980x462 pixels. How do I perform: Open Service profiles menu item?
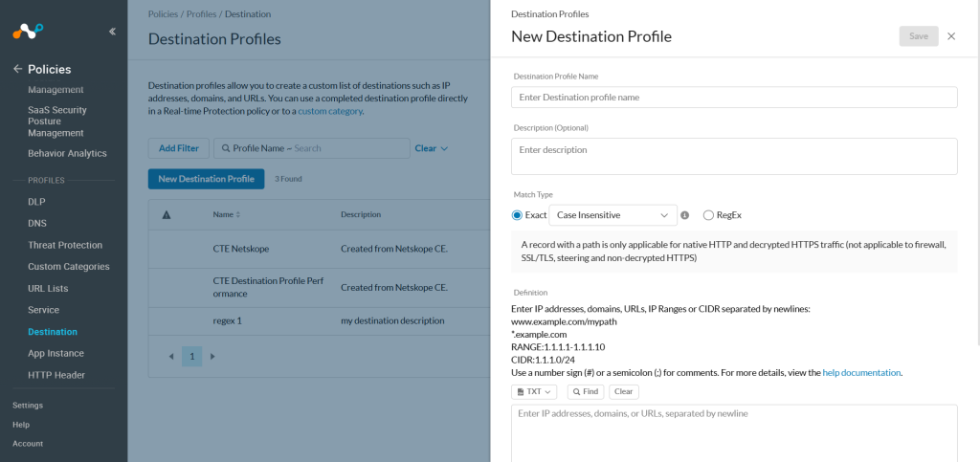point(44,310)
